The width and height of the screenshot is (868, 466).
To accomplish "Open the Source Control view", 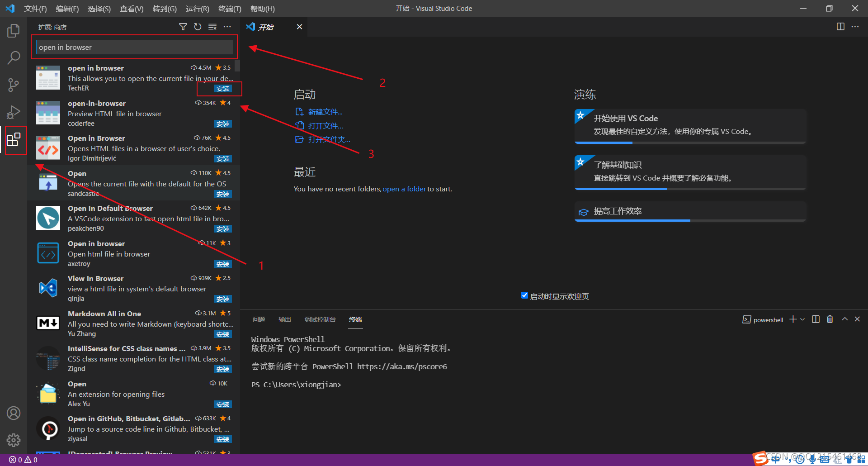I will pyautogui.click(x=14, y=85).
